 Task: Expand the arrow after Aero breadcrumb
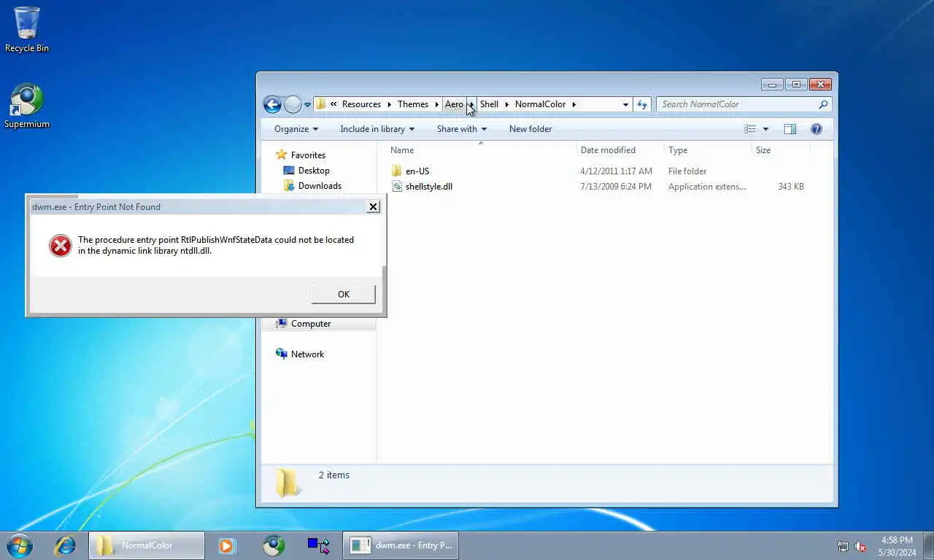click(471, 104)
